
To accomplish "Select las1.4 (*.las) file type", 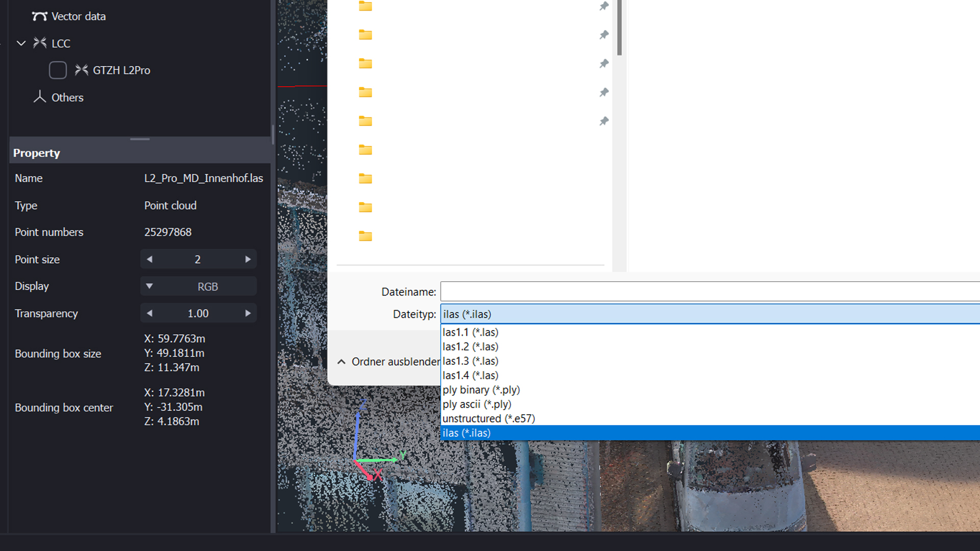I will (x=470, y=375).
